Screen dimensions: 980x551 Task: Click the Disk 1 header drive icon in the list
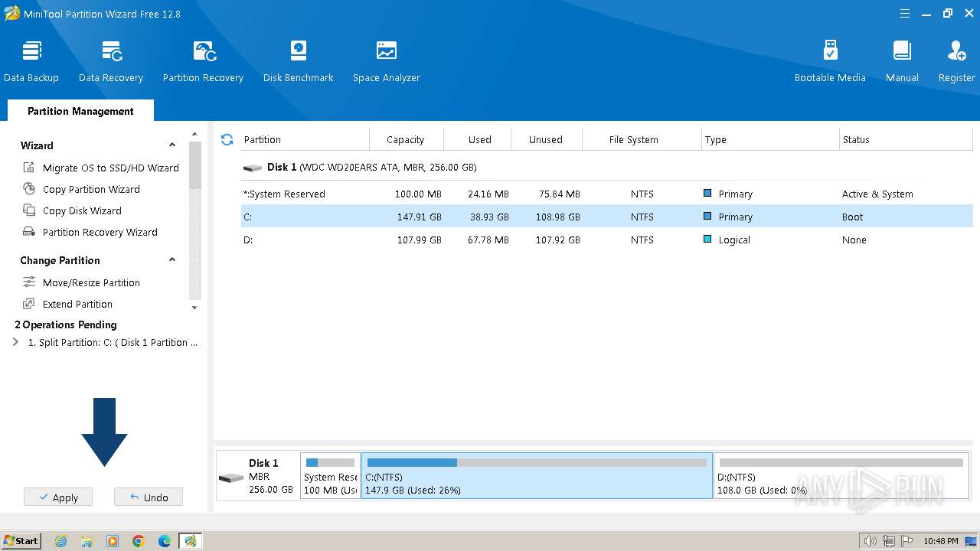click(253, 168)
